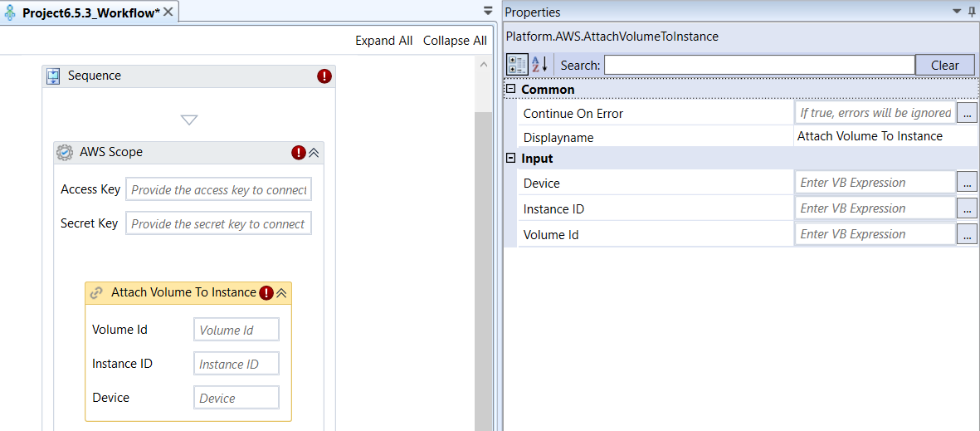The width and height of the screenshot is (980, 431).
Task: Click the Instance ID field in the activity
Action: pos(236,364)
